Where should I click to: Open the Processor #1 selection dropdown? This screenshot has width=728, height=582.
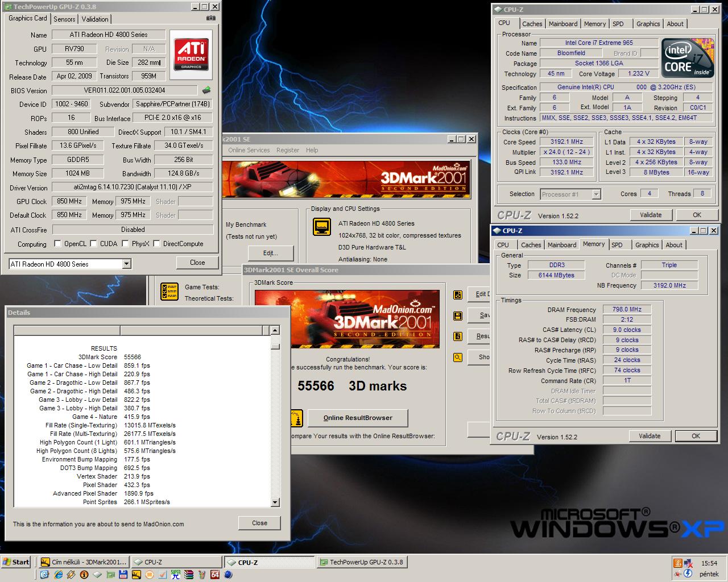pos(596,194)
